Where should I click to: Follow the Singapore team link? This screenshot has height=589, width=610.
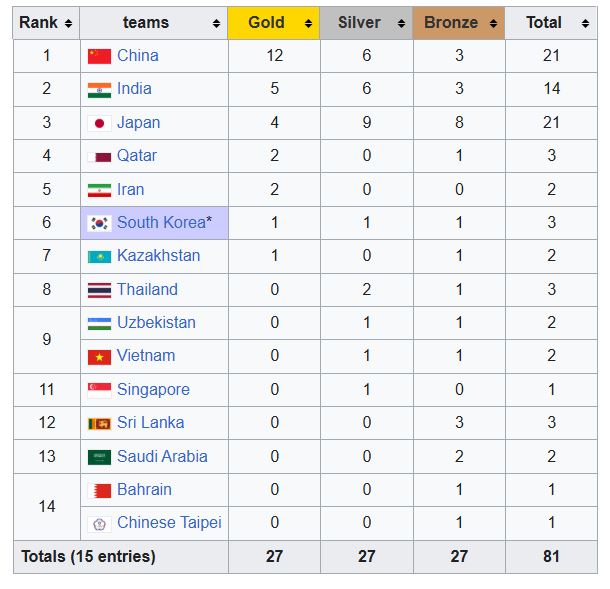pos(153,389)
